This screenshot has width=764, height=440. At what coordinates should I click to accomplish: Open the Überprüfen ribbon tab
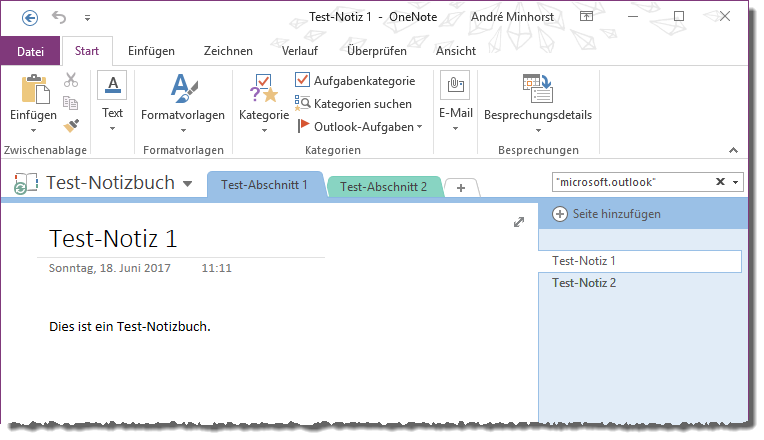tap(377, 51)
